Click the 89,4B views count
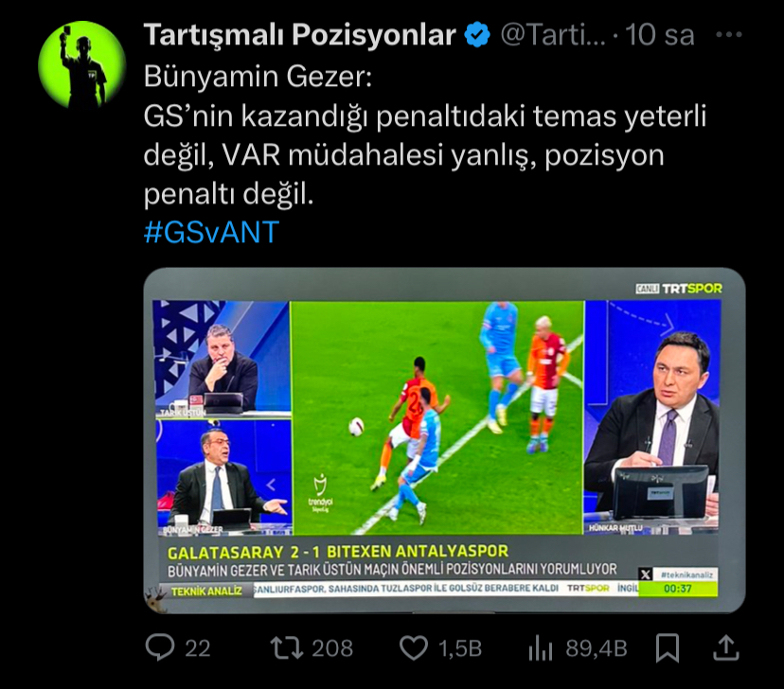784x689 pixels. click(x=596, y=648)
